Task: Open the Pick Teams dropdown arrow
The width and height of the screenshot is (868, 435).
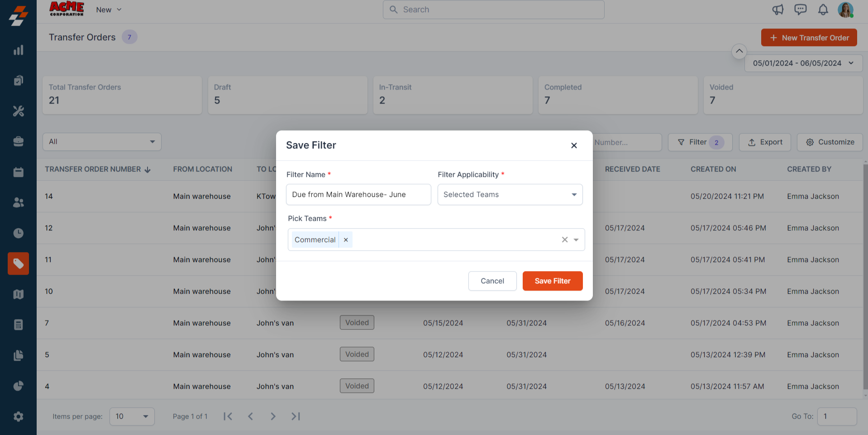Action: click(576, 240)
